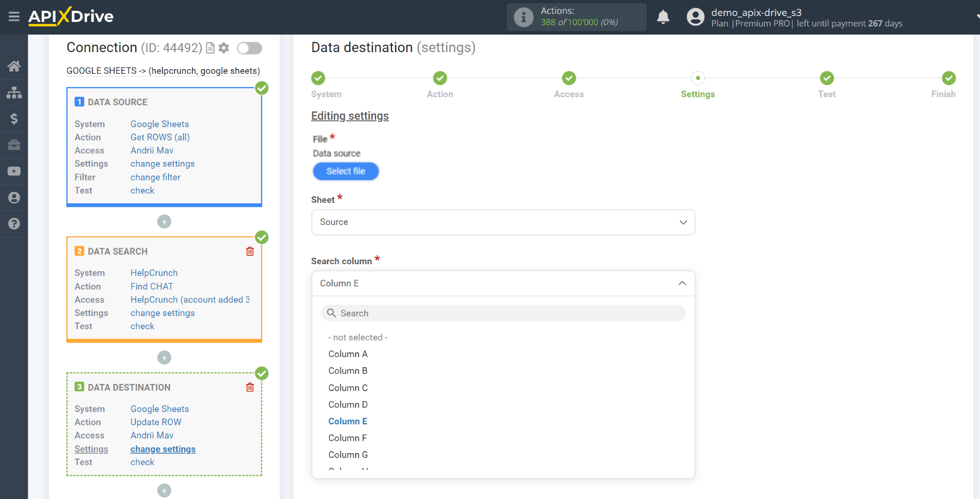The image size is (980, 499).
Task: Delete the Data Destination block
Action: [x=250, y=387]
